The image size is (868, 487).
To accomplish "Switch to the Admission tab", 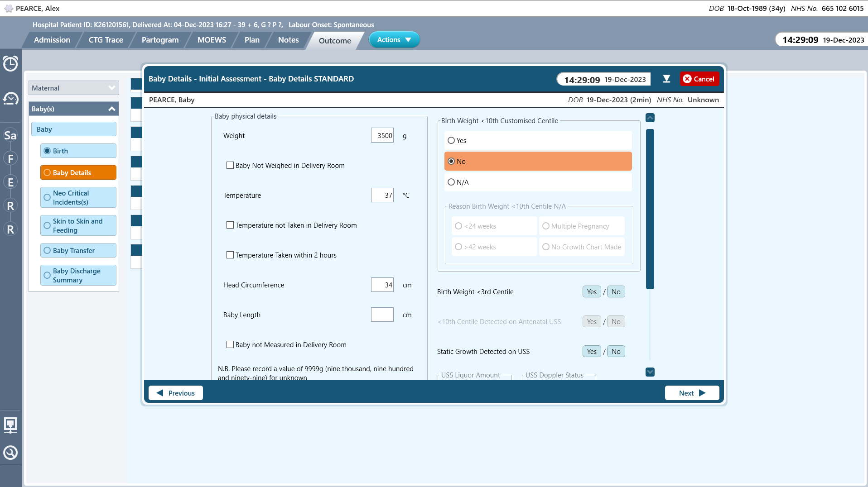I will pyautogui.click(x=52, y=40).
